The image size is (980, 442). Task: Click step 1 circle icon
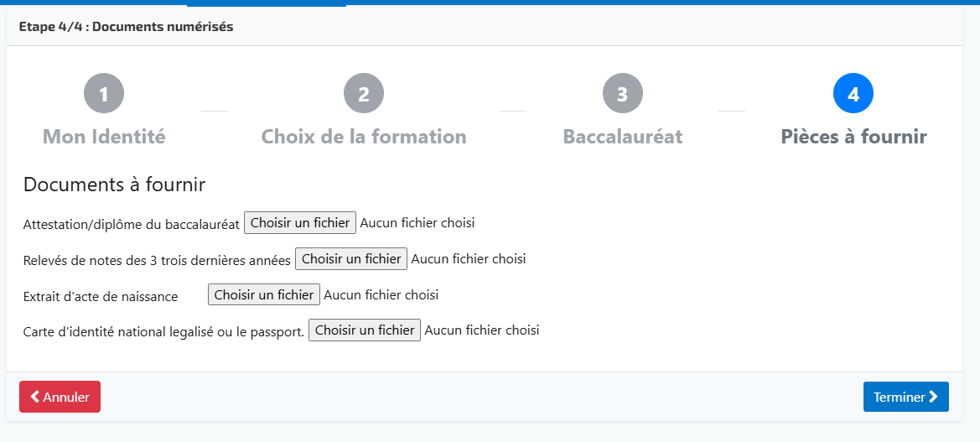click(x=104, y=94)
